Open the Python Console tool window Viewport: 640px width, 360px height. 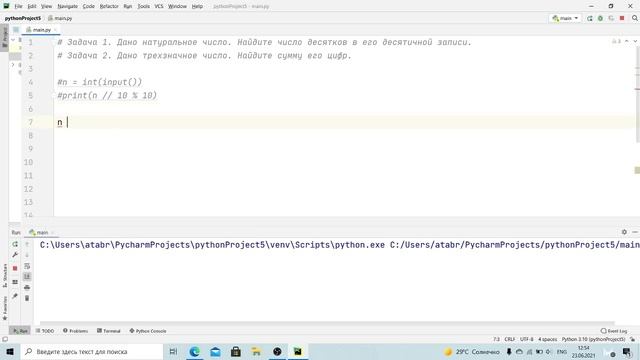[x=148, y=331]
